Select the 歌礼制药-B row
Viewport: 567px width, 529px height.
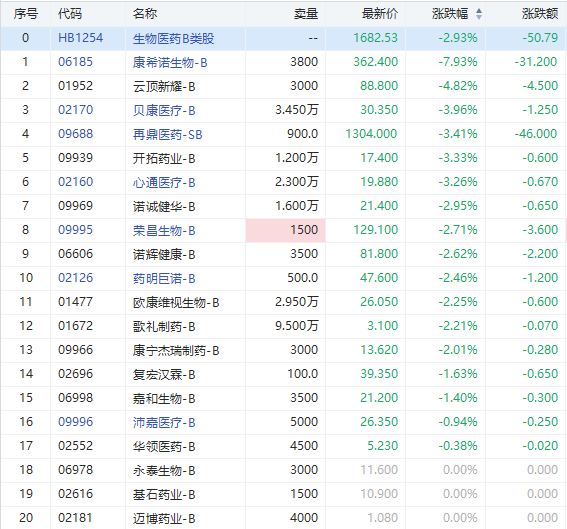pos(284,326)
